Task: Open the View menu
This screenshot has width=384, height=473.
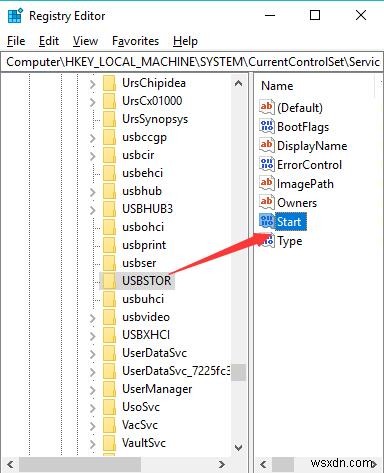Action: pos(85,41)
